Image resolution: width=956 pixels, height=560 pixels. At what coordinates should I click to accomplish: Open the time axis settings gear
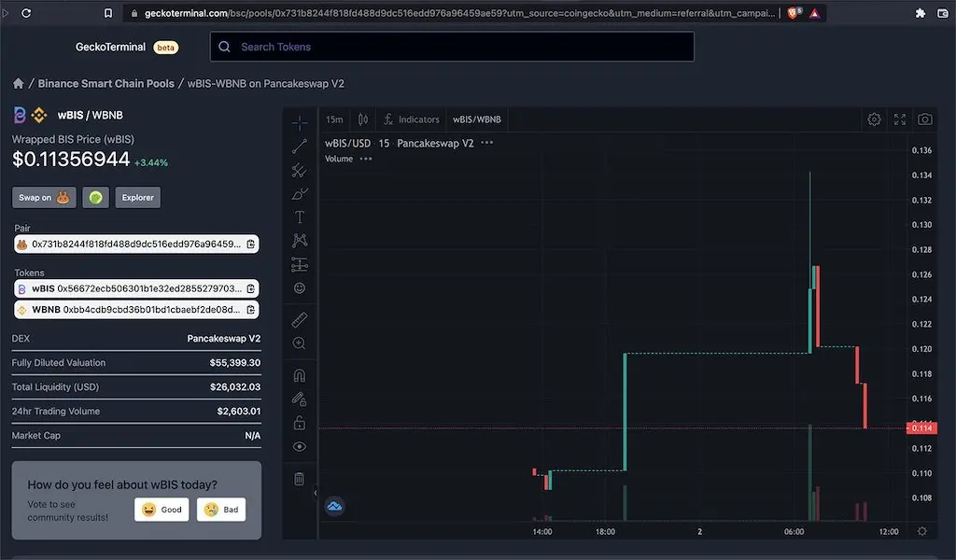pyautogui.click(x=922, y=531)
